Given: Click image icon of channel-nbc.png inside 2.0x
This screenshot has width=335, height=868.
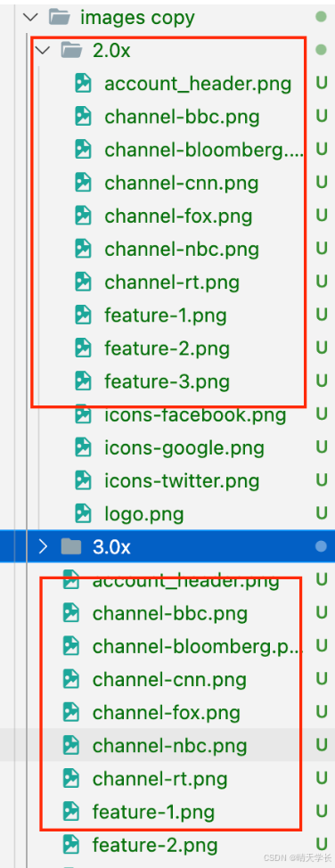Looking at the screenshot, I should [x=83, y=249].
